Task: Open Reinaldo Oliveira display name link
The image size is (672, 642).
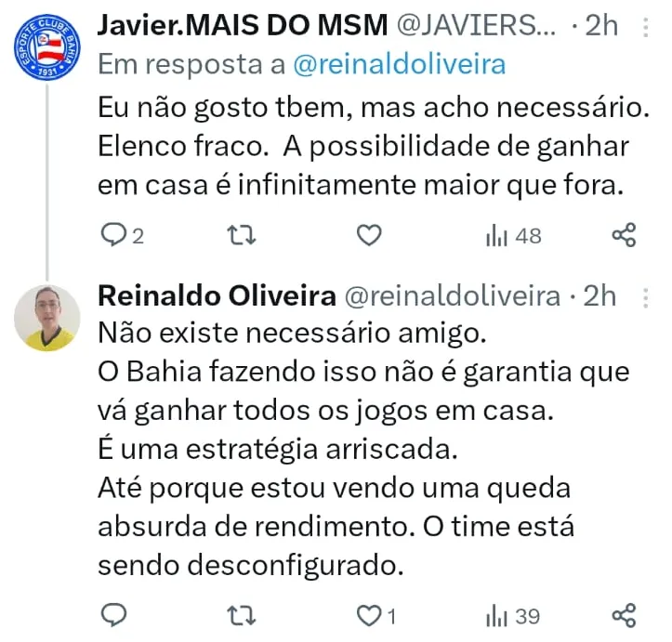Action: [217, 296]
